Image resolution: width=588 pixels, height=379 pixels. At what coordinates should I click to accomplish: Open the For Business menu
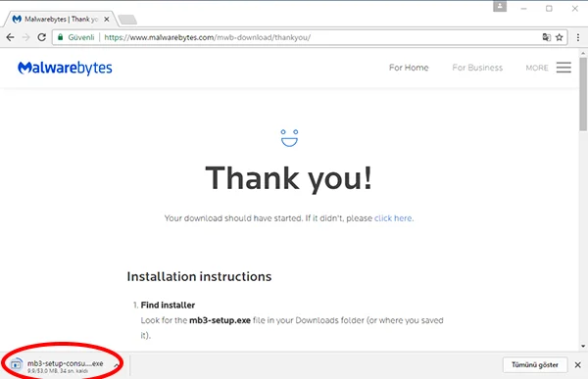pos(477,68)
